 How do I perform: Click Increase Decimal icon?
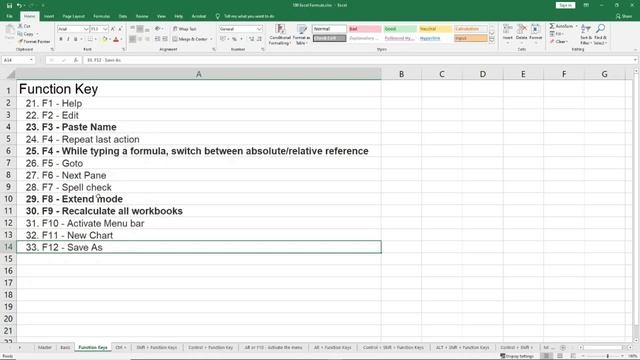pyautogui.click(x=251, y=39)
